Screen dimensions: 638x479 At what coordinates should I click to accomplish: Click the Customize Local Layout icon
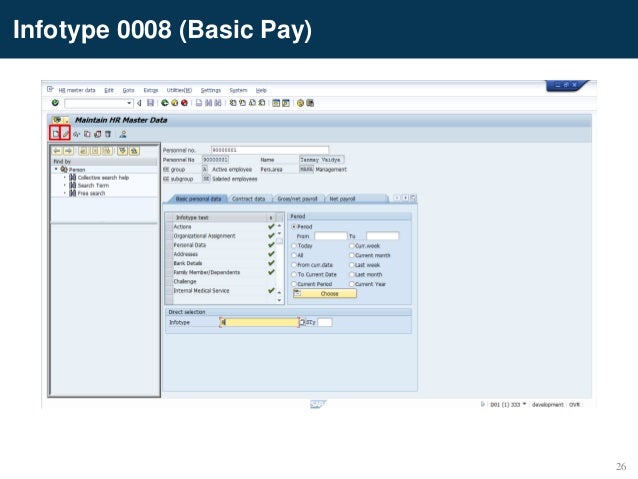(x=310, y=103)
